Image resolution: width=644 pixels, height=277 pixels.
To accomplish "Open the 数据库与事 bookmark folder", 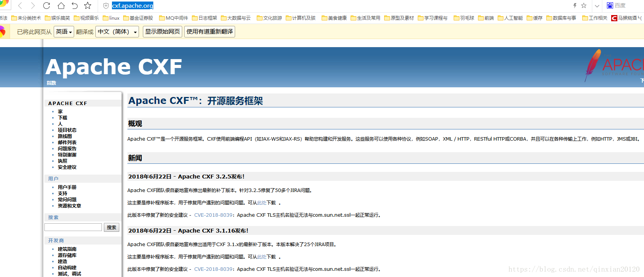I will [561, 18].
